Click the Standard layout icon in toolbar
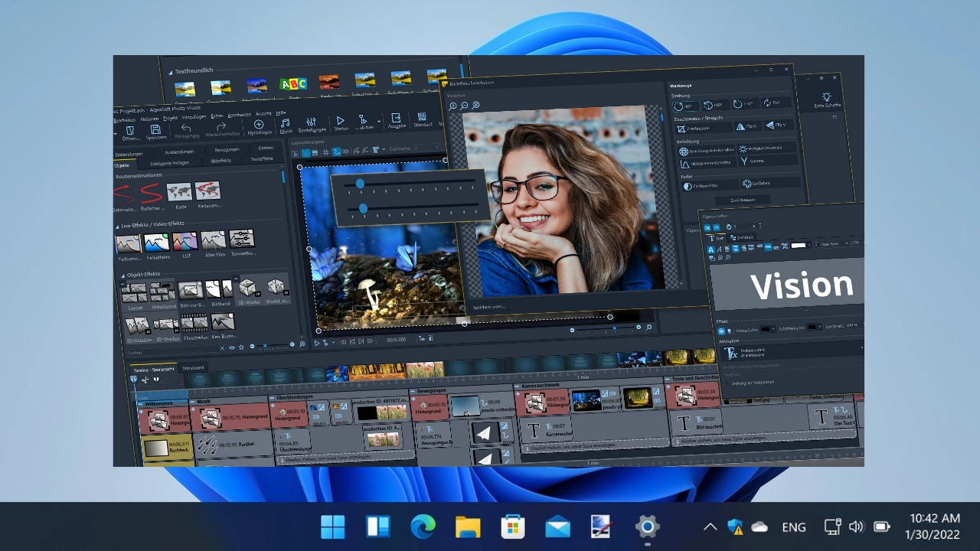The image size is (980, 551). click(x=422, y=116)
